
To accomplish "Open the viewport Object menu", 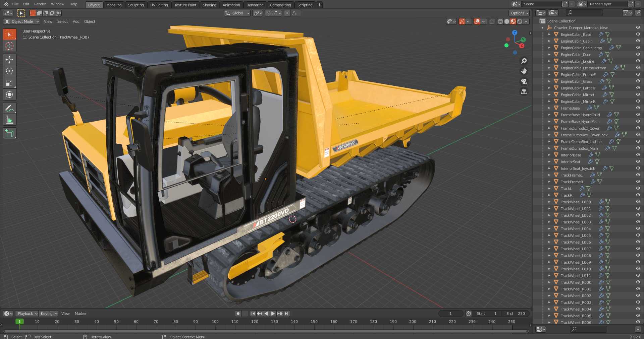I will tap(90, 21).
